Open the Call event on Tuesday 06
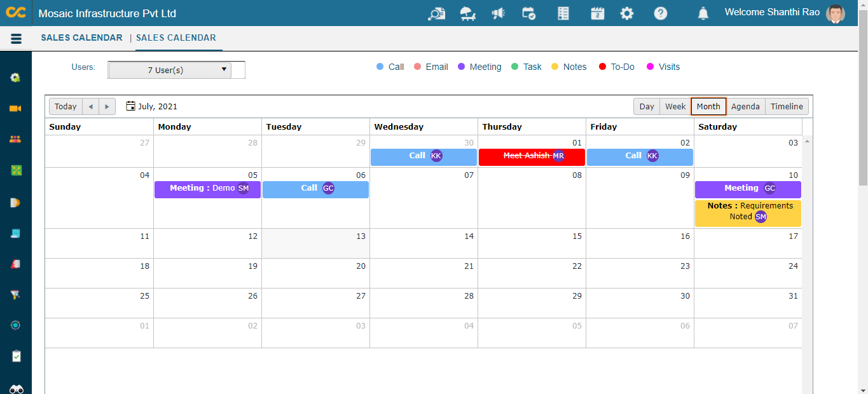This screenshot has height=394, width=868. [x=315, y=189]
